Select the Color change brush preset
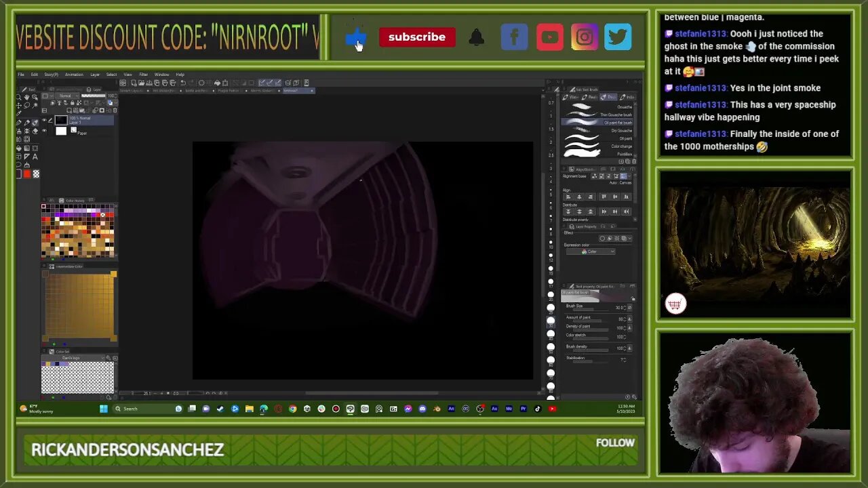The height and width of the screenshot is (488, 868). point(597,146)
